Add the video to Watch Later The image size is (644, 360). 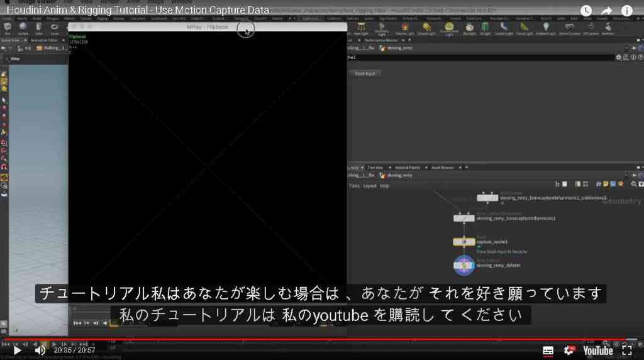pos(586,11)
